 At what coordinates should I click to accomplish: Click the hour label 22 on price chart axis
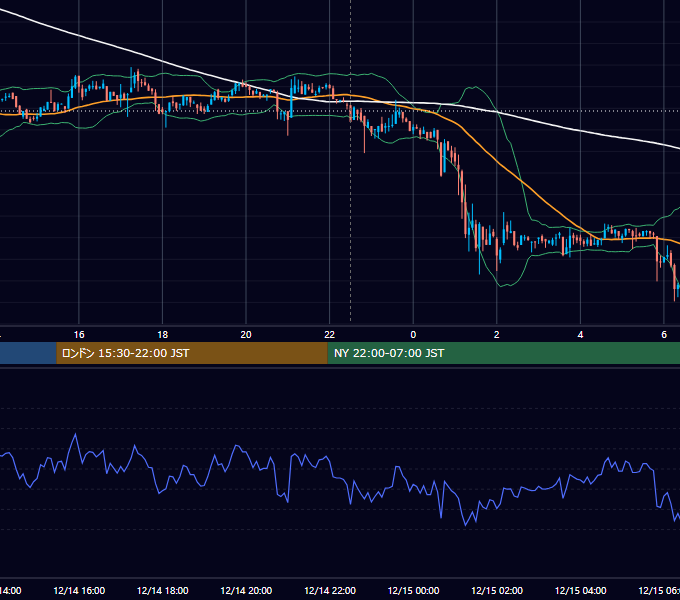tap(330, 335)
